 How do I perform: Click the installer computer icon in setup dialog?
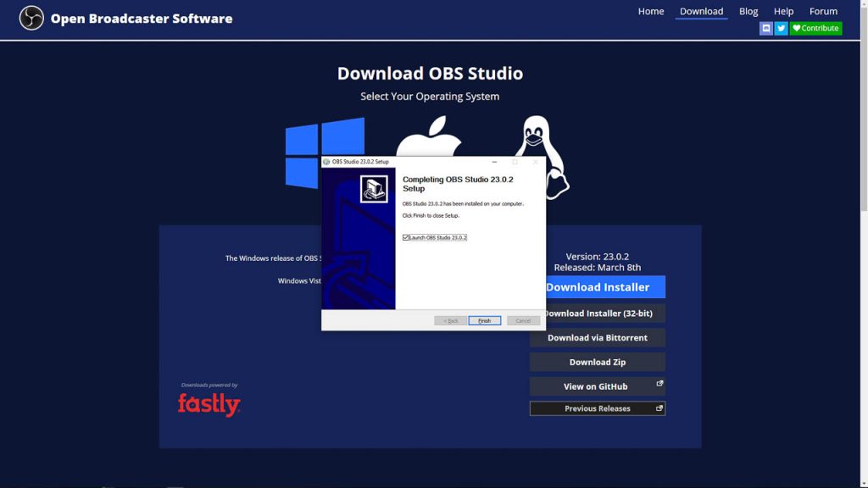point(374,189)
